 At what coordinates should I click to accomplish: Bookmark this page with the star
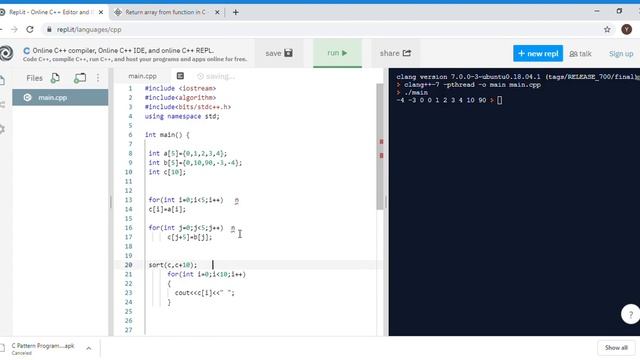(607, 29)
